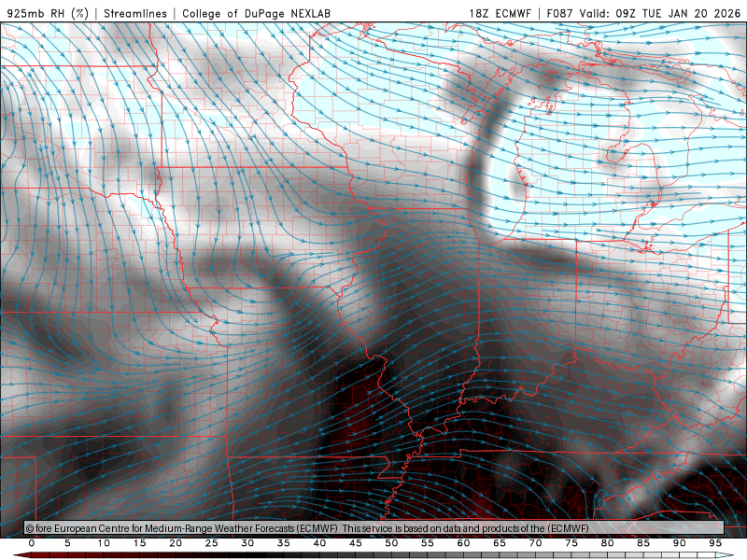Viewport: 747px width, 560px height.
Task: Click the "20" value on humidity scale
Action: click(176, 543)
